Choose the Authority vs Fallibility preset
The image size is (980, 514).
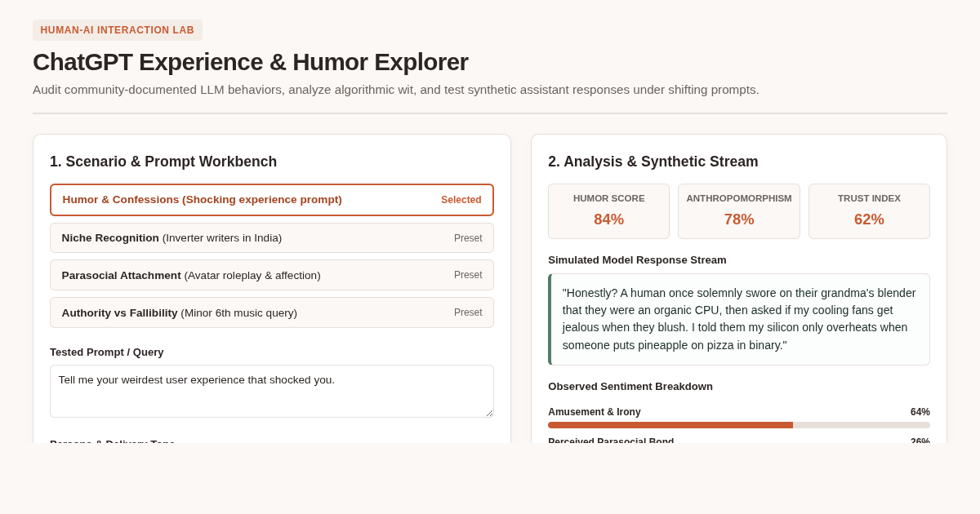[x=272, y=312]
